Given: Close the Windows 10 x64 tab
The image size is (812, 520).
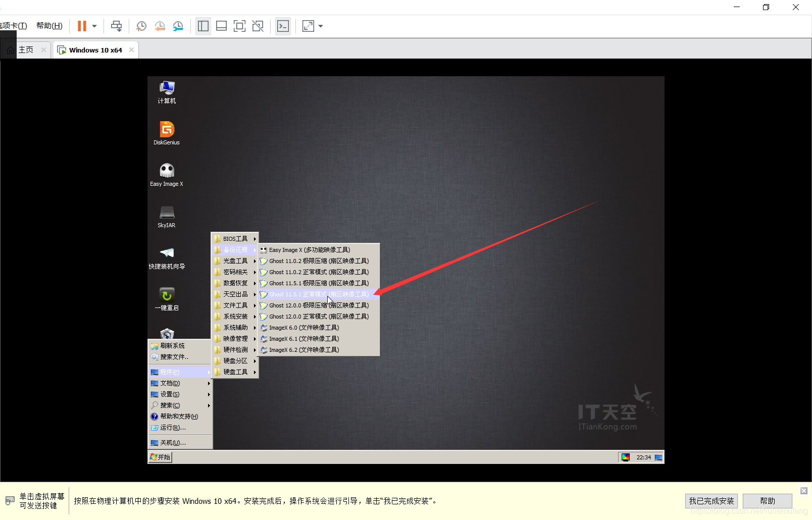Looking at the screenshot, I should pyautogui.click(x=131, y=49).
